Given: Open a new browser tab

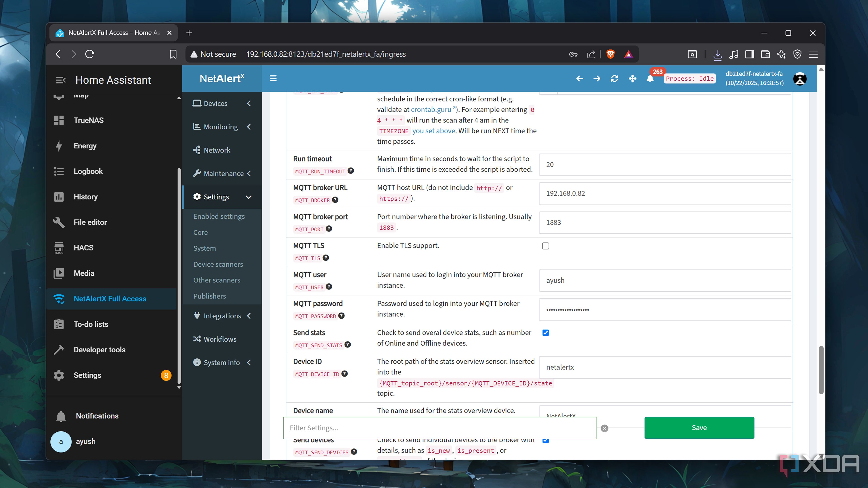Looking at the screenshot, I should (189, 33).
